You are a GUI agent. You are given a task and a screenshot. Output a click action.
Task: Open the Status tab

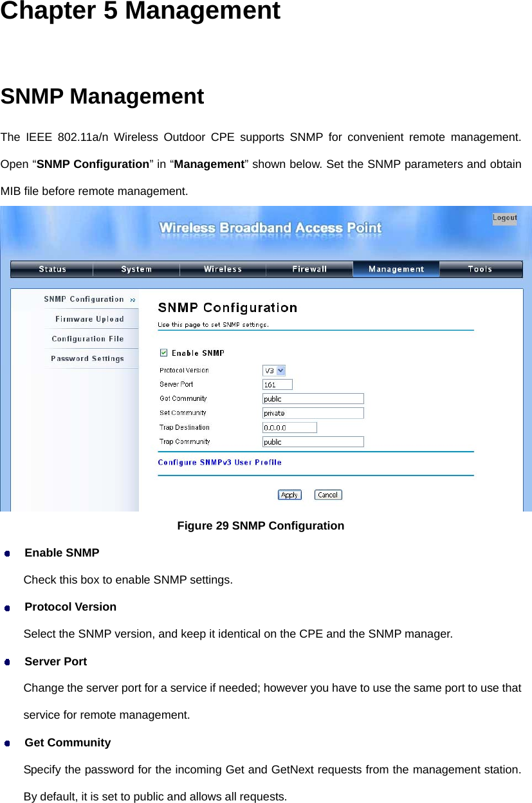pyautogui.click(x=52, y=269)
